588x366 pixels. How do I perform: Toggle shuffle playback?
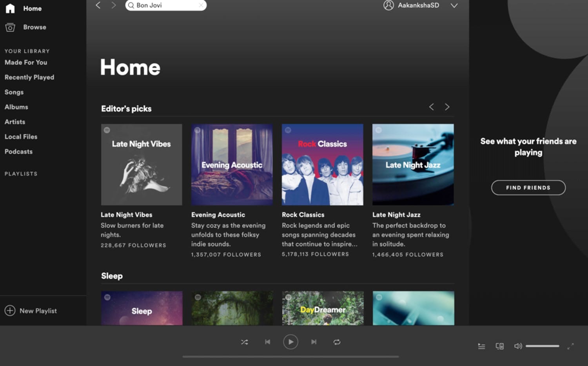tap(244, 342)
